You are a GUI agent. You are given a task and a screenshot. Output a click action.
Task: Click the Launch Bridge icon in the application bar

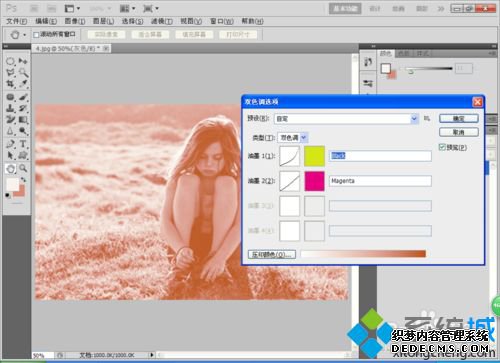point(34,8)
